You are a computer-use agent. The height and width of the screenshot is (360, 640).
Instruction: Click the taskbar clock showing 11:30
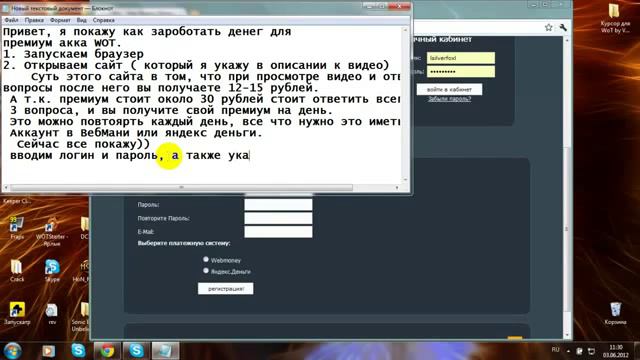[x=616, y=351]
